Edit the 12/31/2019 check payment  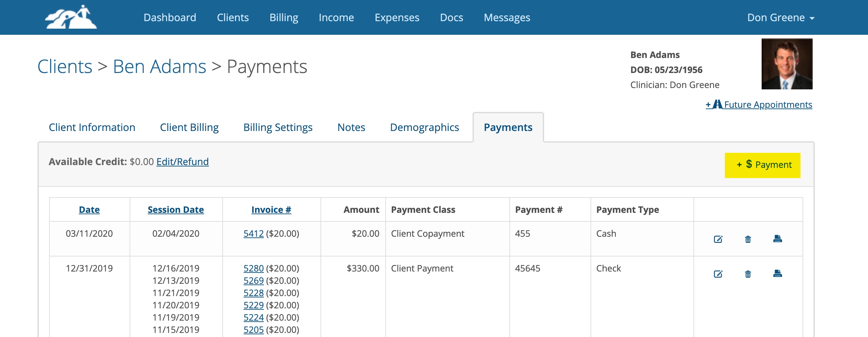718,274
